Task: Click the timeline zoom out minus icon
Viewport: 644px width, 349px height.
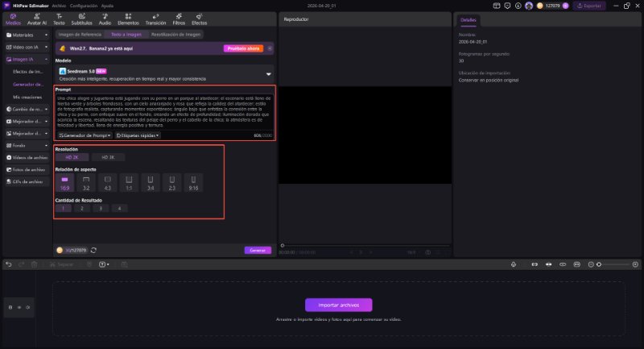Action: click(591, 264)
